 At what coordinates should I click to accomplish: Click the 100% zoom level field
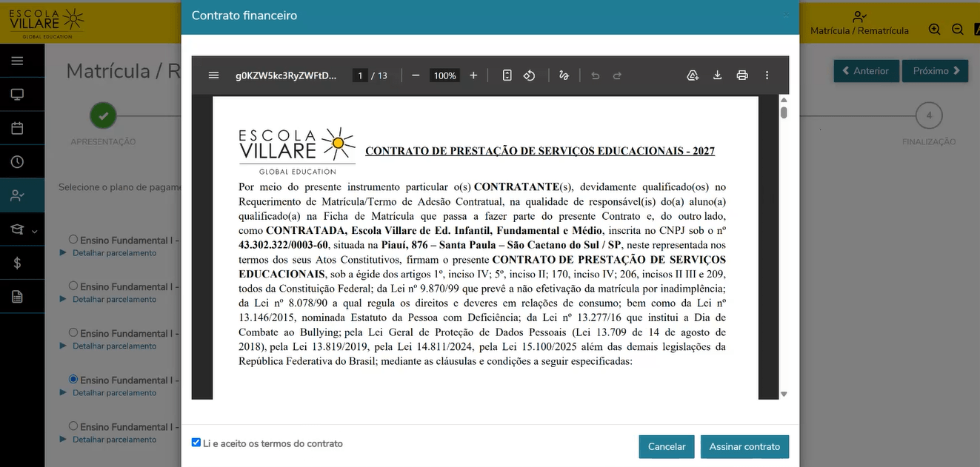445,75
